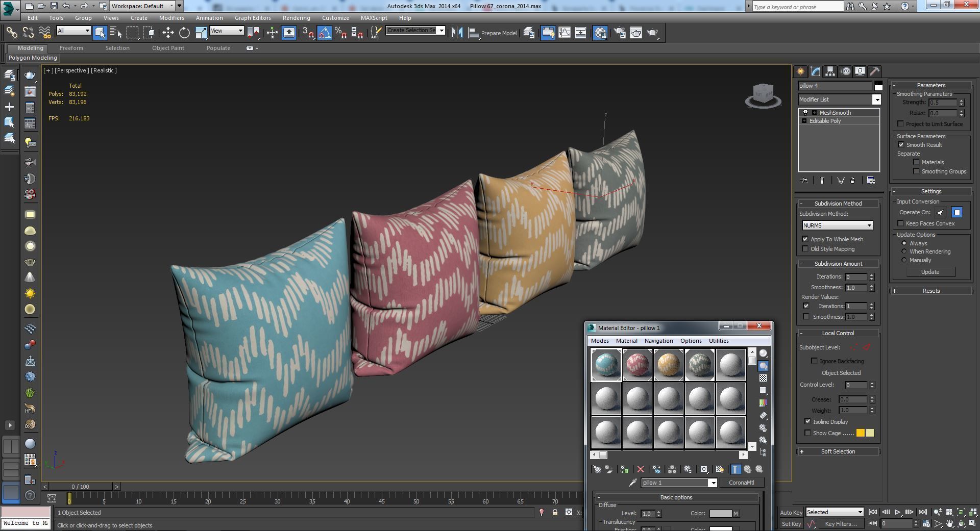The height and width of the screenshot is (531, 980).
Task: Open Key Filters dialog button
Action: 840,524
